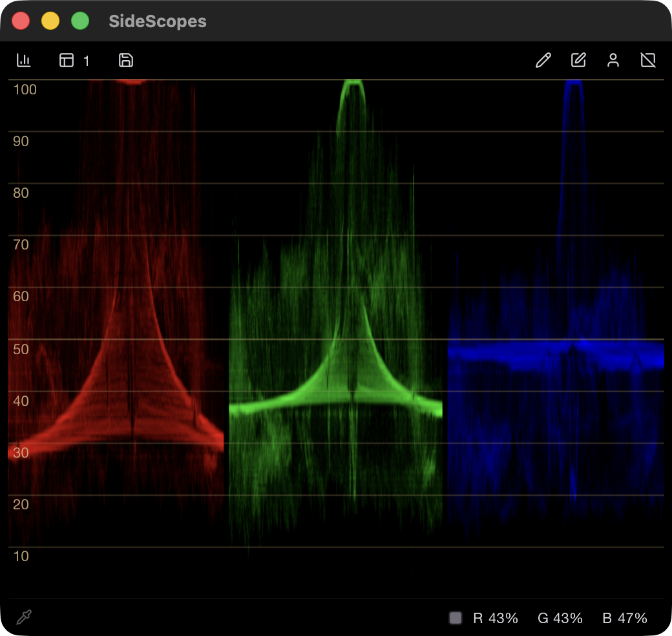Click the 10 scale label
This screenshot has width=672, height=636.
tap(21, 556)
